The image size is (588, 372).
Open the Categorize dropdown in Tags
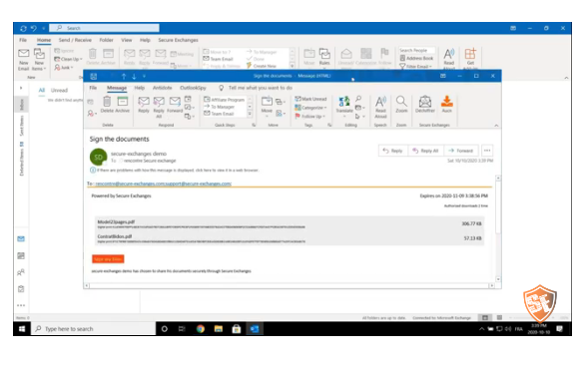click(x=310, y=108)
